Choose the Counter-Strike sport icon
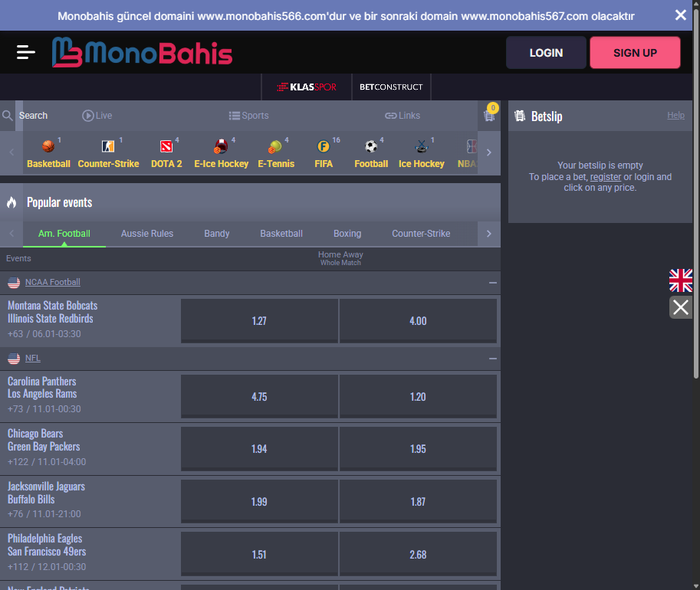The height and width of the screenshot is (590, 700). 108,146
